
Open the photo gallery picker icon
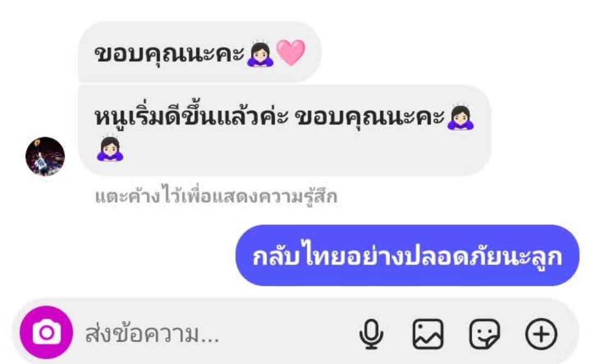click(428, 334)
